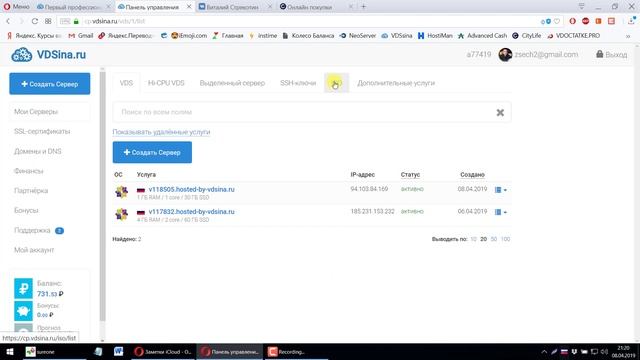Screen dimensions: 640x360
Task: Clear the search with the X icon
Action: coord(500,112)
